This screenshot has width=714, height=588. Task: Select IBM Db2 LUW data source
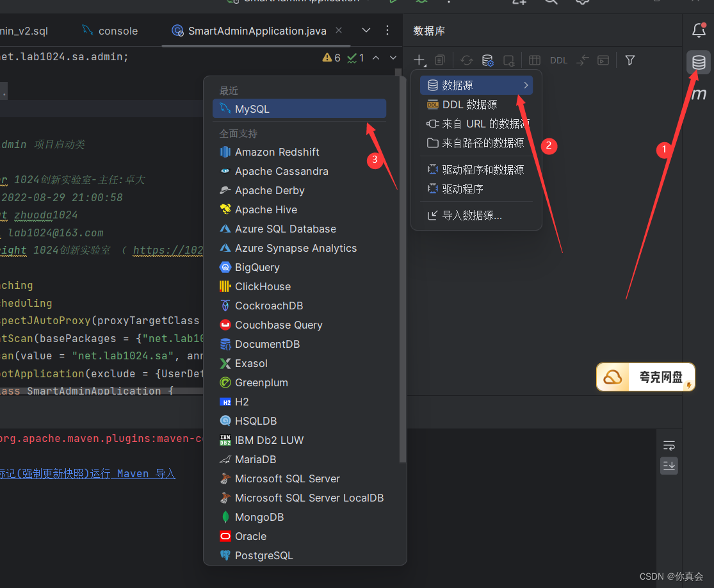299,440
